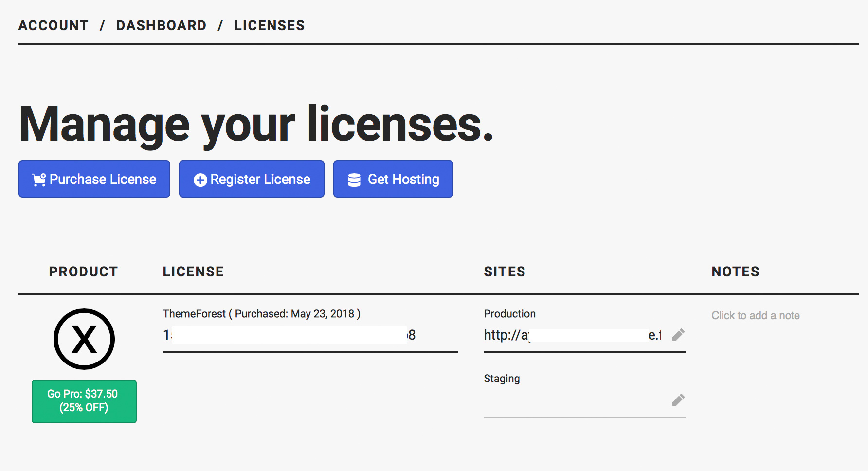The width and height of the screenshot is (868, 471).
Task: Click the circular X product logo
Action: pyautogui.click(x=84, y=339)
